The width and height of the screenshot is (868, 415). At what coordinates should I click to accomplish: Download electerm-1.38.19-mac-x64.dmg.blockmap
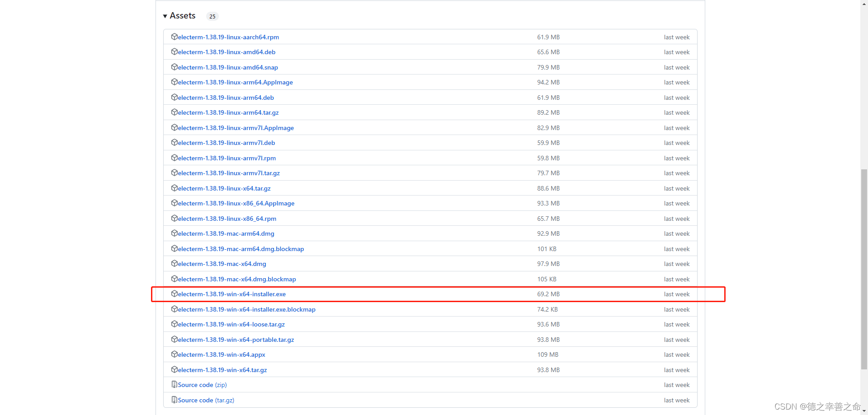pos(237,279)
